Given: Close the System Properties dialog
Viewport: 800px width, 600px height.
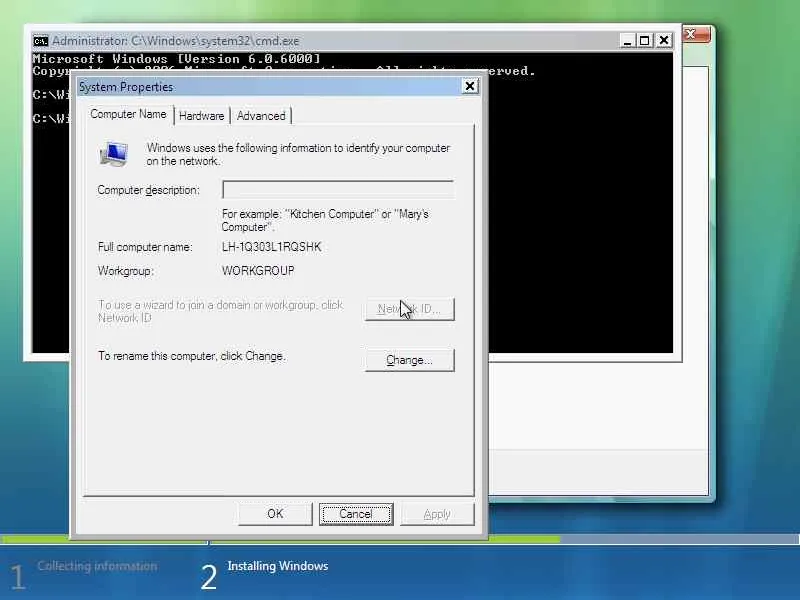Looking at the screenshot, I should coord(469,86).
